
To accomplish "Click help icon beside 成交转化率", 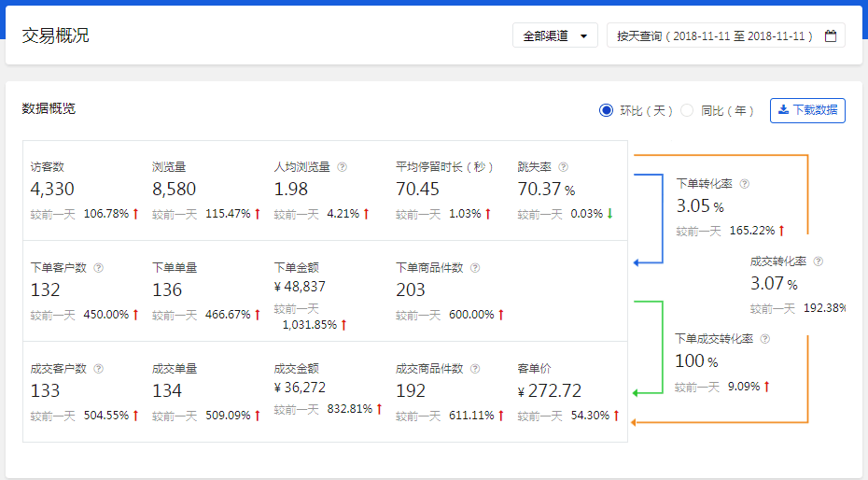I will [x=819, y=262].
